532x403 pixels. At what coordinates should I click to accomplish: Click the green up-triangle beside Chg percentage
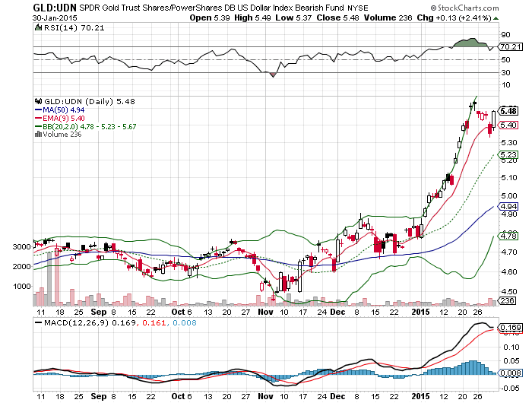pos(496,18)
